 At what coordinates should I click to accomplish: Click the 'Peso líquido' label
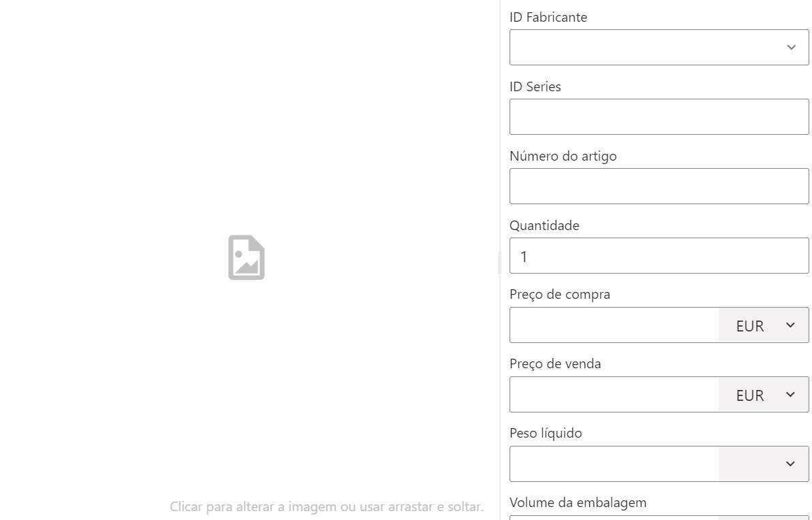pyautogui.click(x=546, y=433)
